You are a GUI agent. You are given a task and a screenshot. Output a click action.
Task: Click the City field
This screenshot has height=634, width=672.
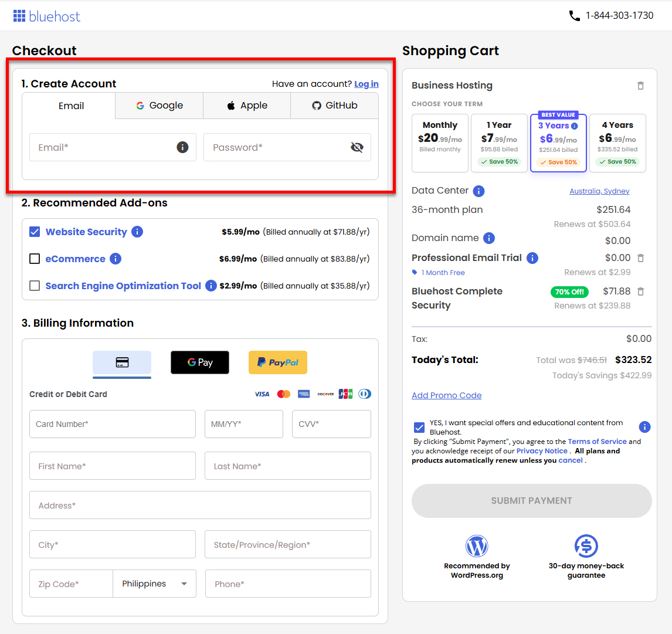112,545
